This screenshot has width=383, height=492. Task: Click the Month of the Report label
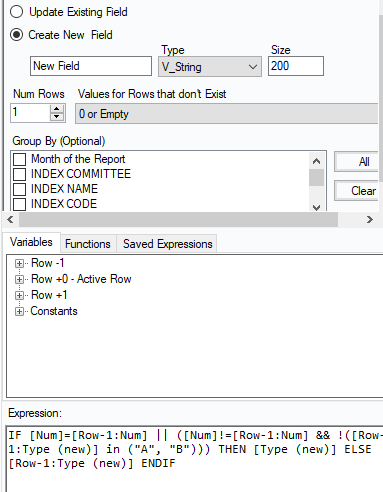pyautogui.click(x=78, y=159)
